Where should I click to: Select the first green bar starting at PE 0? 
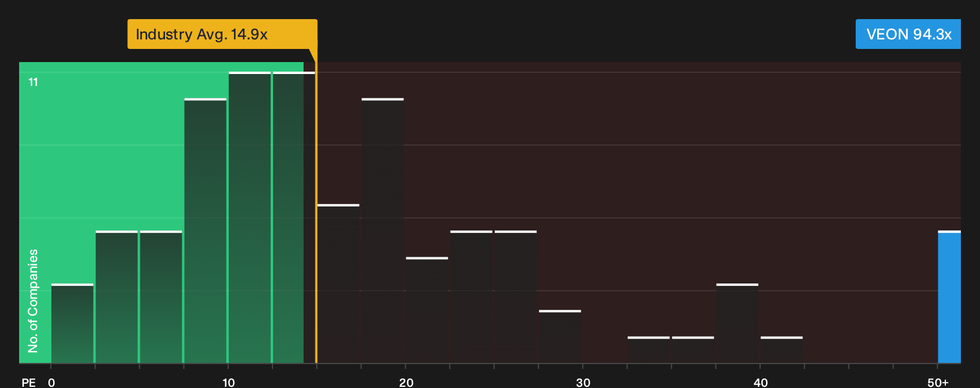(x=72, y=324)
